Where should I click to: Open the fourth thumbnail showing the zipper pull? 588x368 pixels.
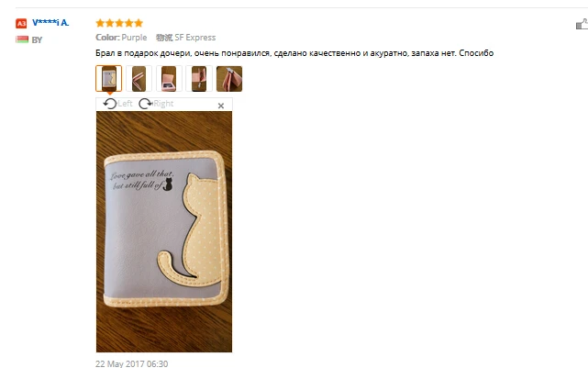(199, 78)
